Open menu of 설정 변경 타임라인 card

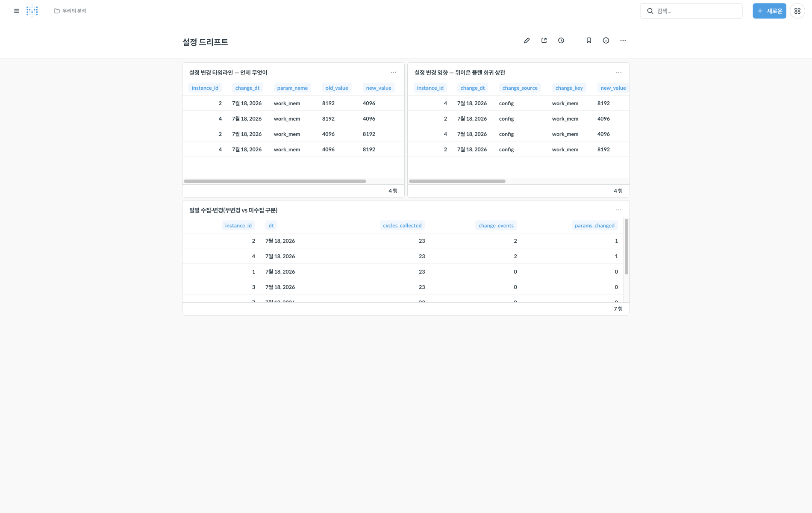tap(394, 72)
